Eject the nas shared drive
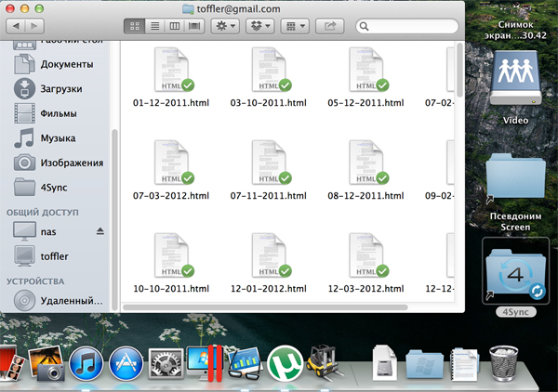 (x=100, y=230)
